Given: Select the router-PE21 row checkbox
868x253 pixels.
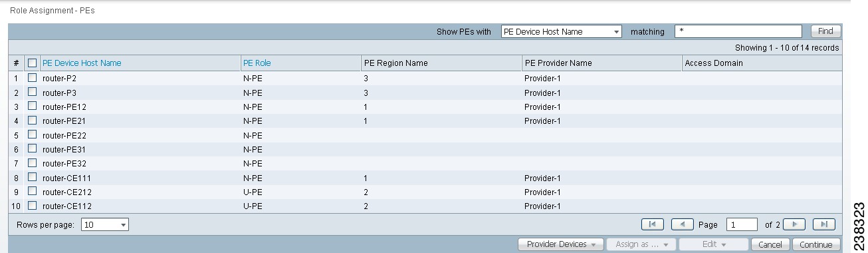Looking at the screenshot, I should point(32,121).
